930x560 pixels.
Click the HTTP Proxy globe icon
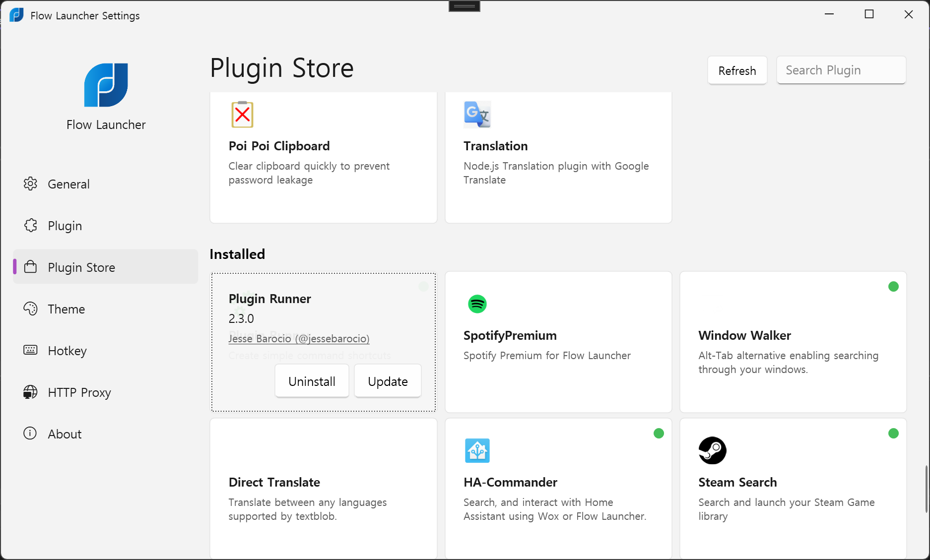30,392
